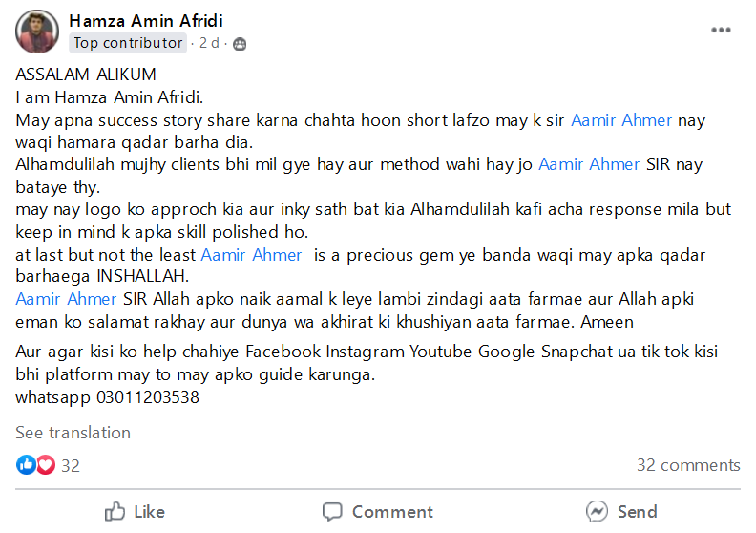Screen dimensions: 756x533
Task: Like the post using the Like button
Action: coord(135,512)
